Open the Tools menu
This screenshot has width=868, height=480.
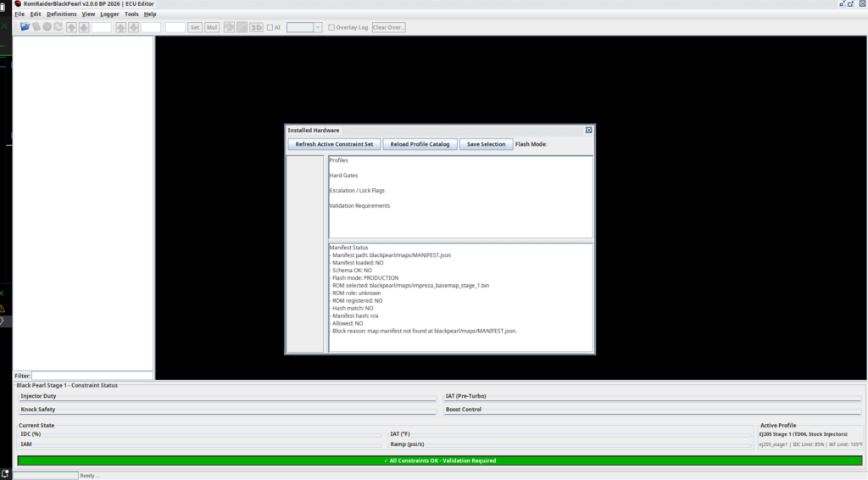pyautogui.click(x=131, y=14)
